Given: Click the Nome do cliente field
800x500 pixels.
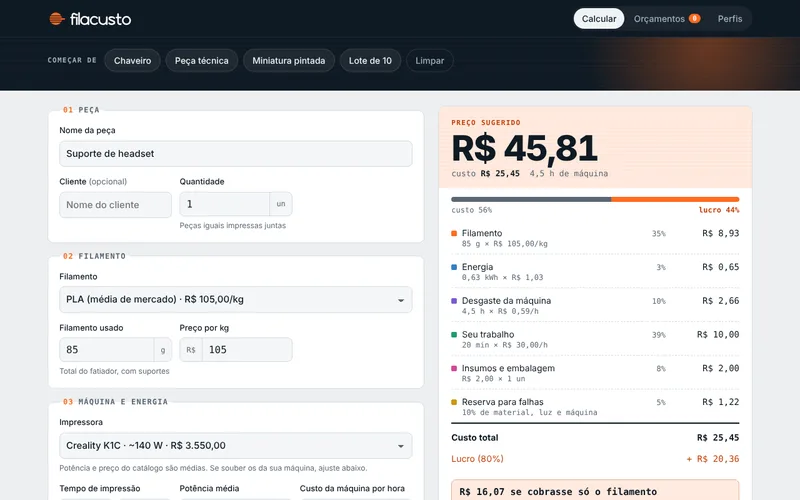Looking at the screenshot, I should tap(115, 205).
